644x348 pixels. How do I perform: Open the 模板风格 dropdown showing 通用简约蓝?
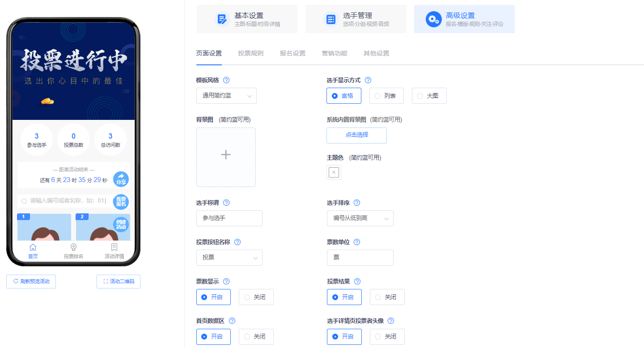pos(227,96)
